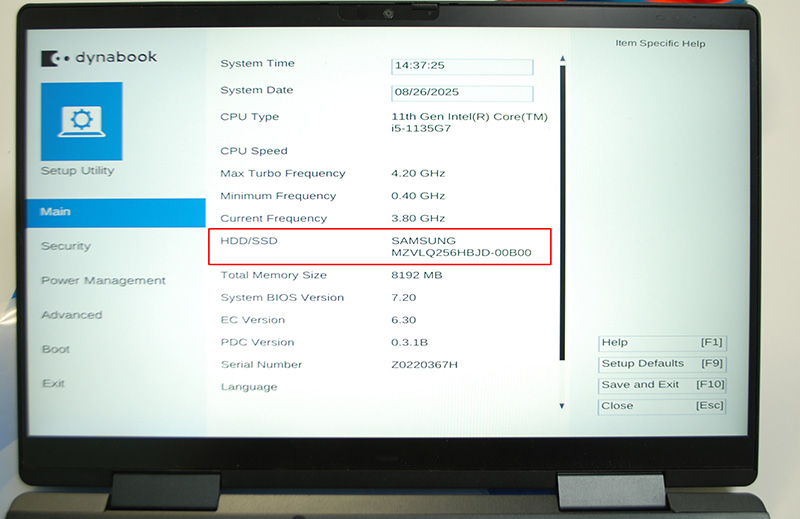The height and width of the screenshot is (519, 800).
Task: Open the Boot settings tab
Action: (55, 350)
